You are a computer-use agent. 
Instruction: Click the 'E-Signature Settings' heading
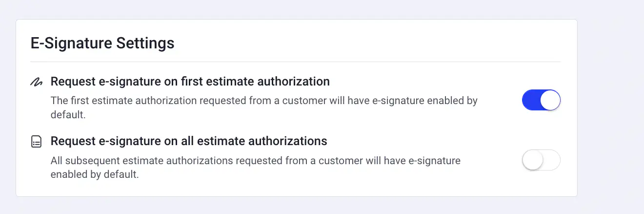click(x=102, y=43)
